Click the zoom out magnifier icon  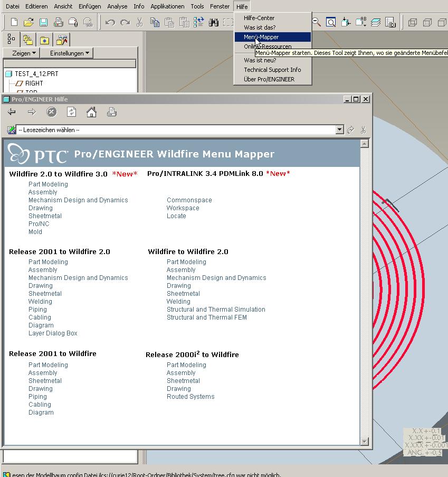[x=317, y=22]
